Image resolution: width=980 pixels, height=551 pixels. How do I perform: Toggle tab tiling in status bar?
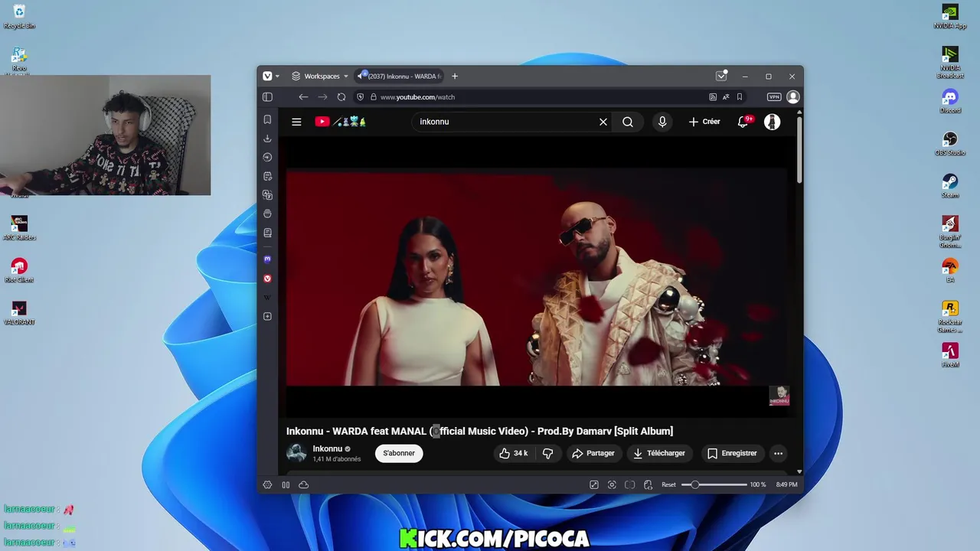630,484
